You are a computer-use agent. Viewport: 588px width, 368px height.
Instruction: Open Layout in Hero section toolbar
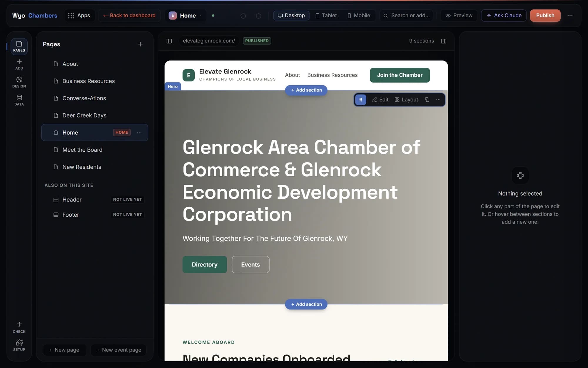tap(406, 100)
